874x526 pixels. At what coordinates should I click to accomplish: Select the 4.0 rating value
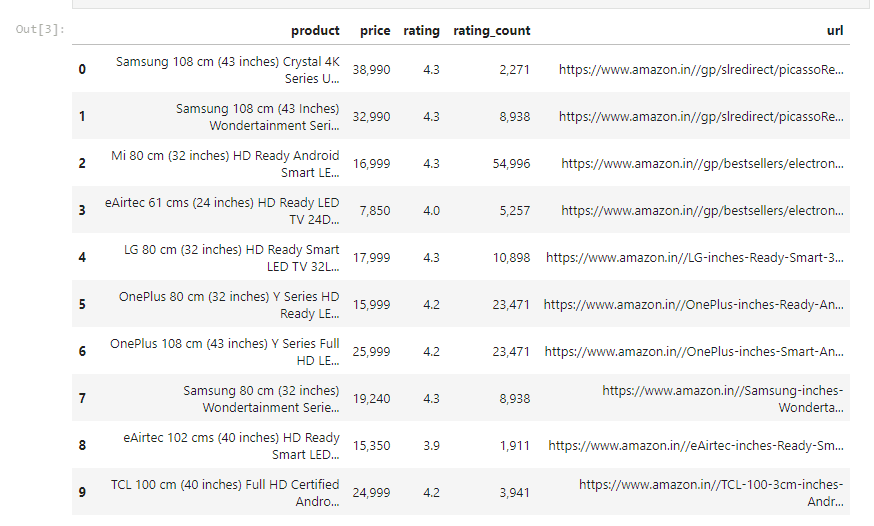[430, 210]
